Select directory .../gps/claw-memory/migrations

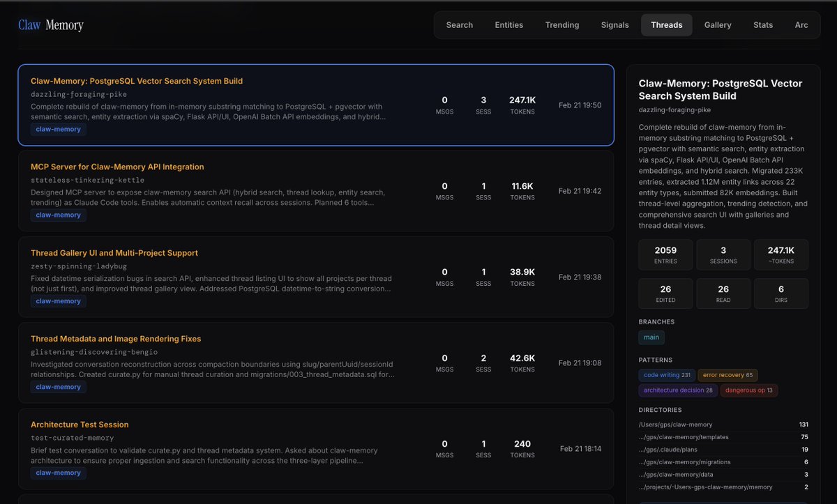723,462
